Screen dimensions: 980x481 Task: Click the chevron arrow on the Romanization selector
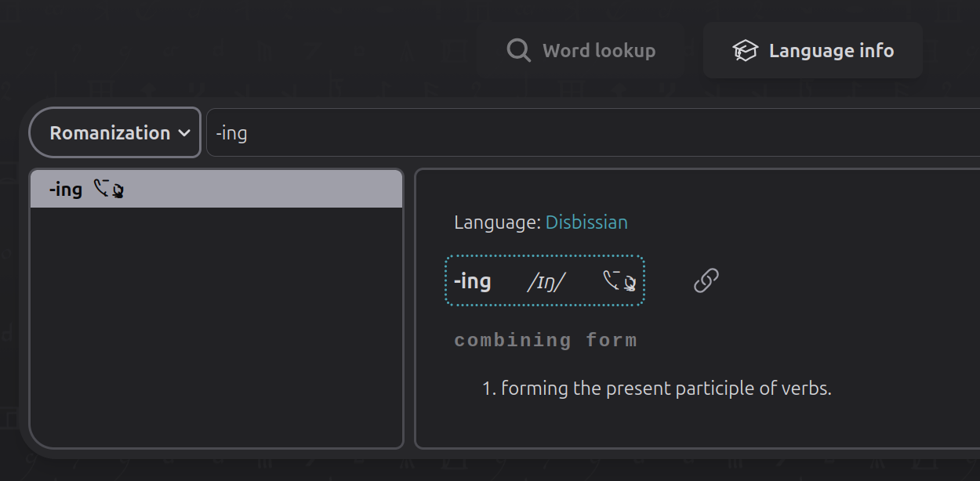pyautogui.click(x=183, y=132)
